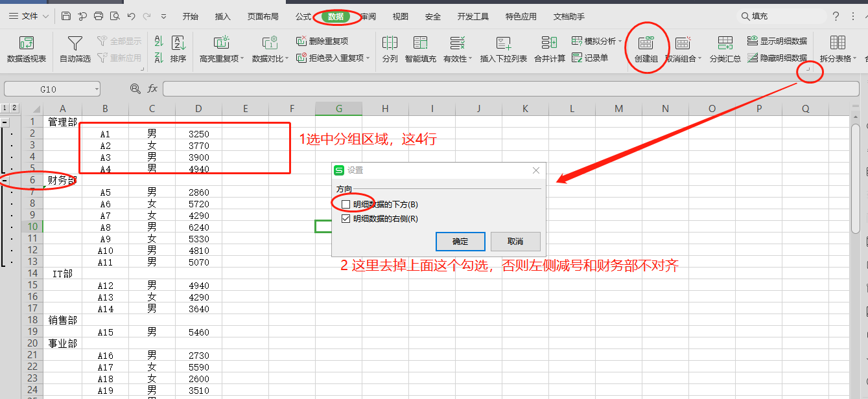Click 取消 in the 设置 dialog
Viewport: 868px width, 399px height.
(515, 241)
